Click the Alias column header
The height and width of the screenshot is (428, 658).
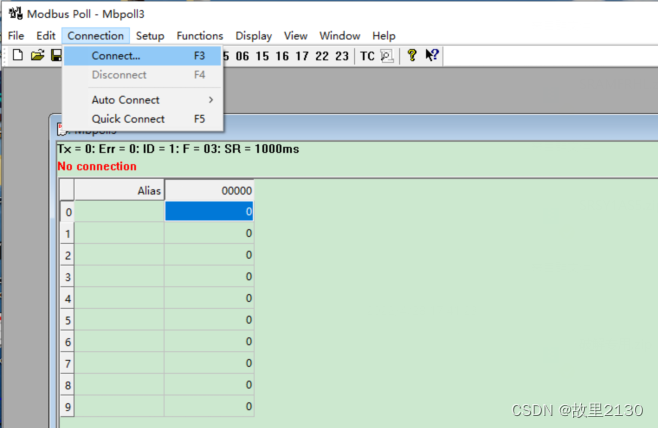point(120,191)
